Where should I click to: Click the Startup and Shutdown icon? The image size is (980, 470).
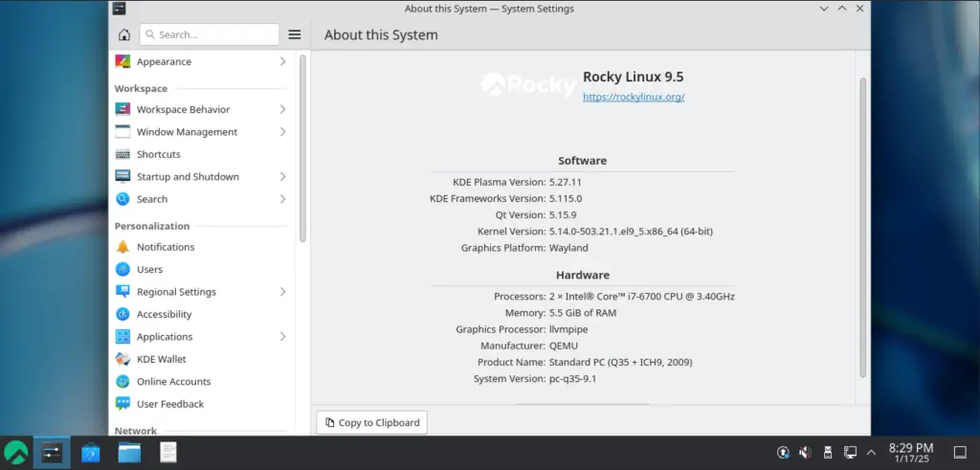tap(123, 177)
